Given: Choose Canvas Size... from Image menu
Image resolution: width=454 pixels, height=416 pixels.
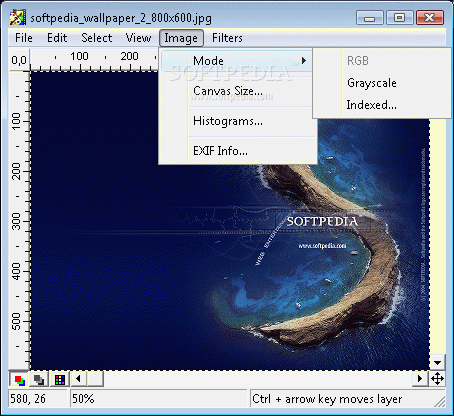Looking at the screenshot, I should (237, 91).
